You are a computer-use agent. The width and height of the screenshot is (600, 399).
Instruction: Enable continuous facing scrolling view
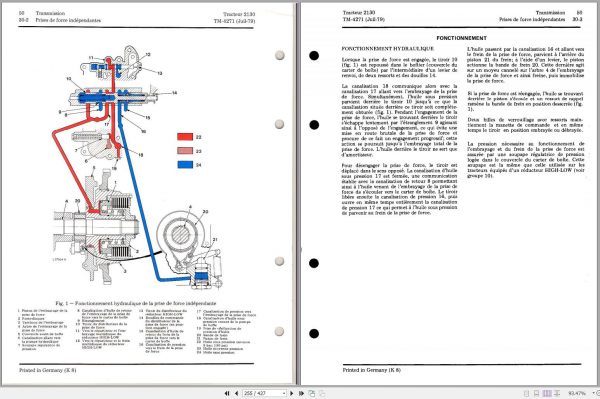(x=557, y=394)
